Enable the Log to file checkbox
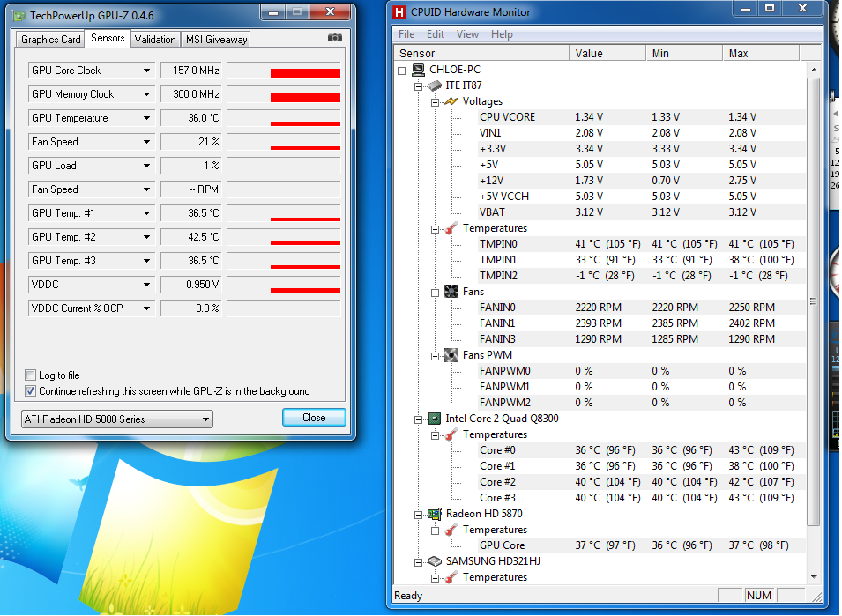This screenshot has height=616, width=842. (31, 375)
